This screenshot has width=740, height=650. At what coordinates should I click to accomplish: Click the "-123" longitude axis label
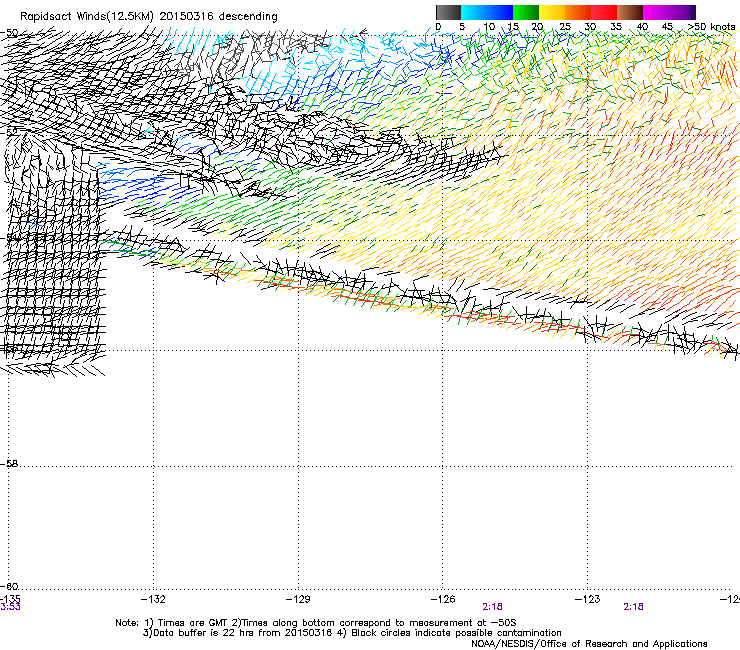[587, 599]
